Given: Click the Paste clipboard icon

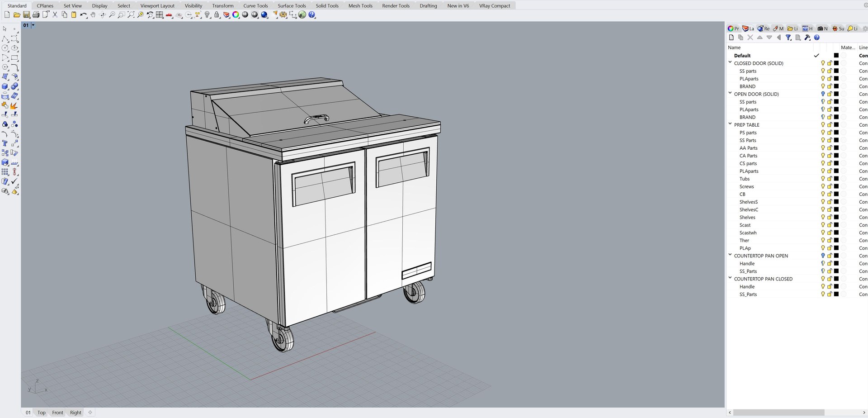Looking at the screenshot, I should (74, 14).
